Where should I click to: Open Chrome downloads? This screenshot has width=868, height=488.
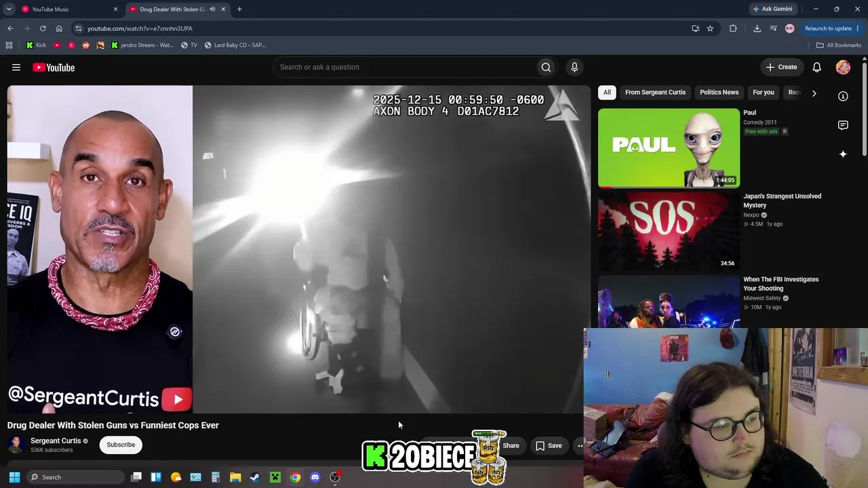(757, 28)
